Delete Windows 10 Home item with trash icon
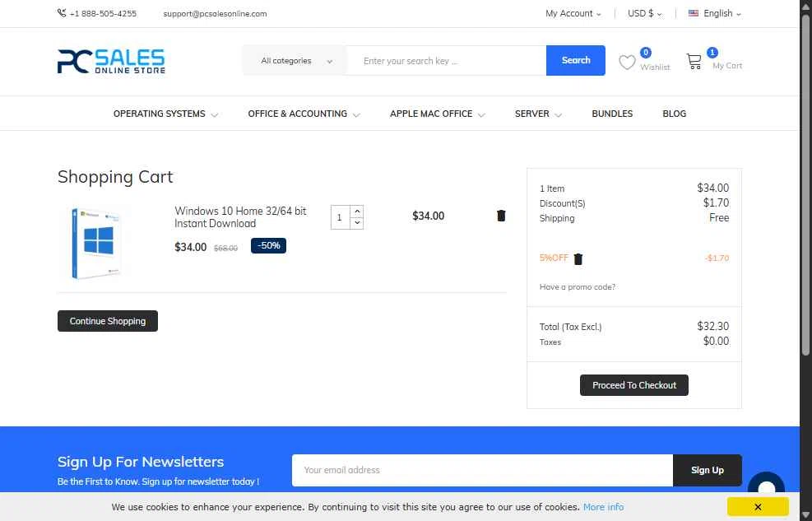Screen dimensions: 812x521 click(x=501, y=216)
